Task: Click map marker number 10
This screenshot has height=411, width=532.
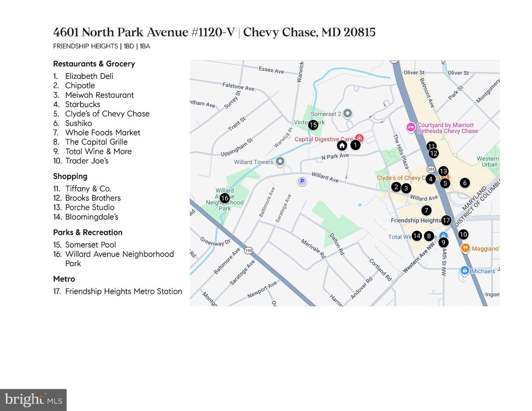Action: point(463,234)
